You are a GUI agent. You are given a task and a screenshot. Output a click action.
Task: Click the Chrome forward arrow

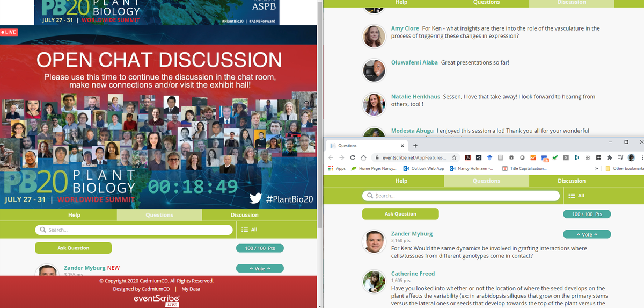pyautogui.click(x=342, y=157)
